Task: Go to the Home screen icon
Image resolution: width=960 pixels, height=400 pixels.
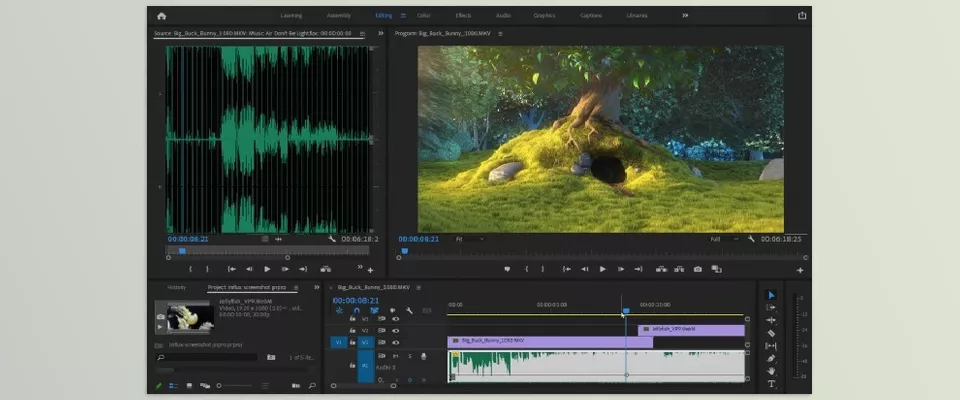Action: [x=162, y=16]
